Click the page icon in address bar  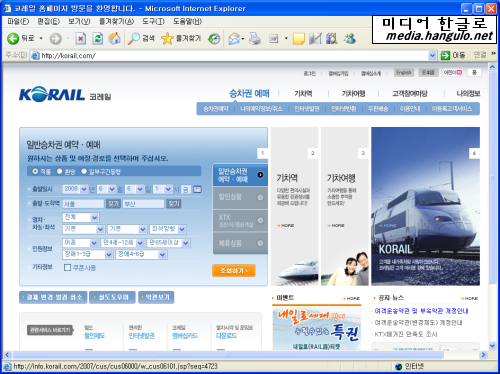point(35,56)
